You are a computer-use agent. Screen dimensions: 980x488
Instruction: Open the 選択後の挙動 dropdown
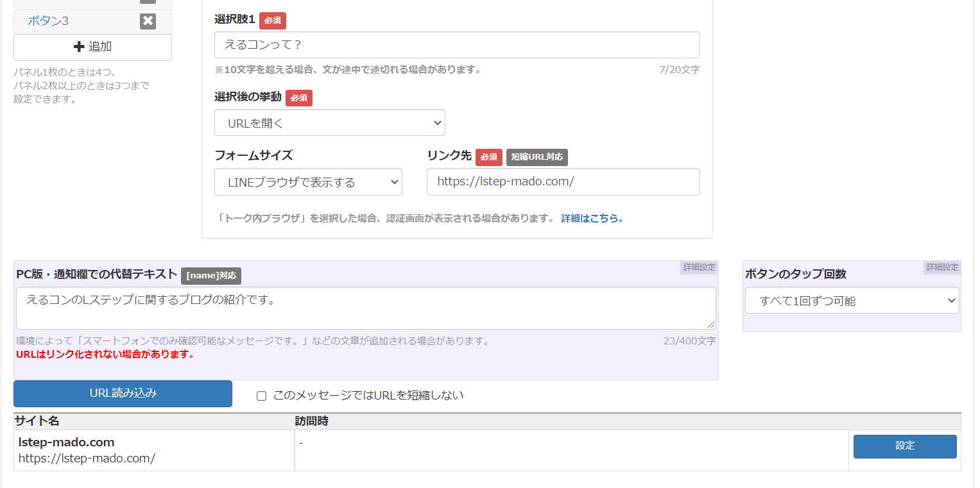point(330,123)
